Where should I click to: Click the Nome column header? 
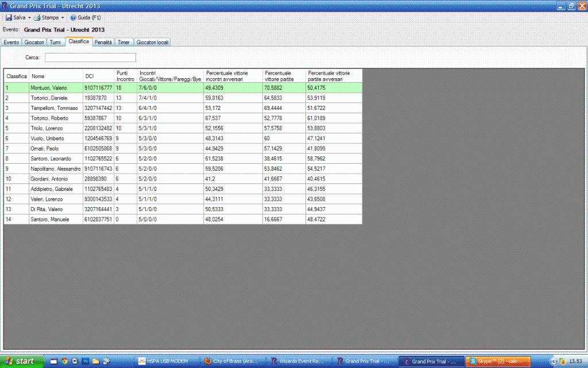point(56,76)
